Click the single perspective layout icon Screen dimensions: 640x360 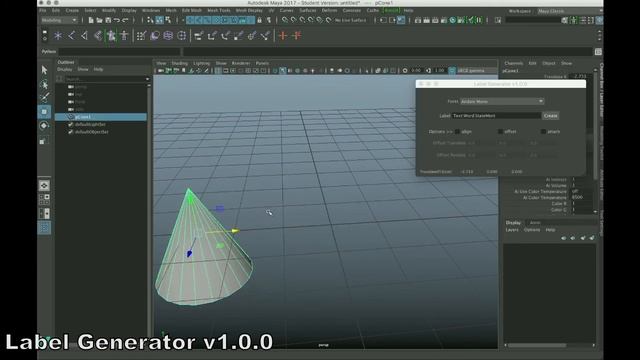click(44, 185)
